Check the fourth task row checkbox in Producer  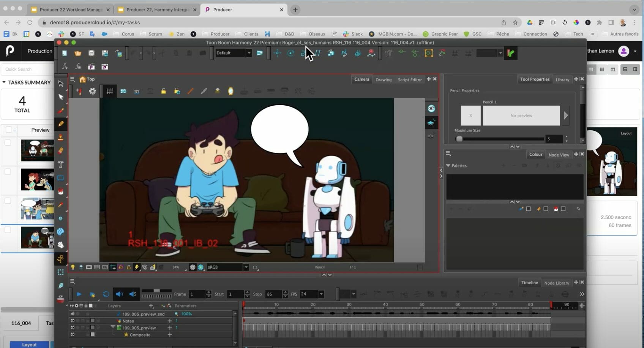(x=8, y=230)
